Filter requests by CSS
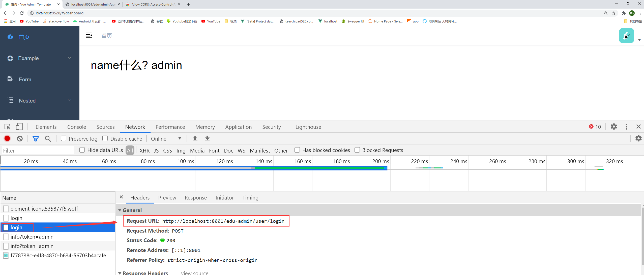 coord(167,151)
